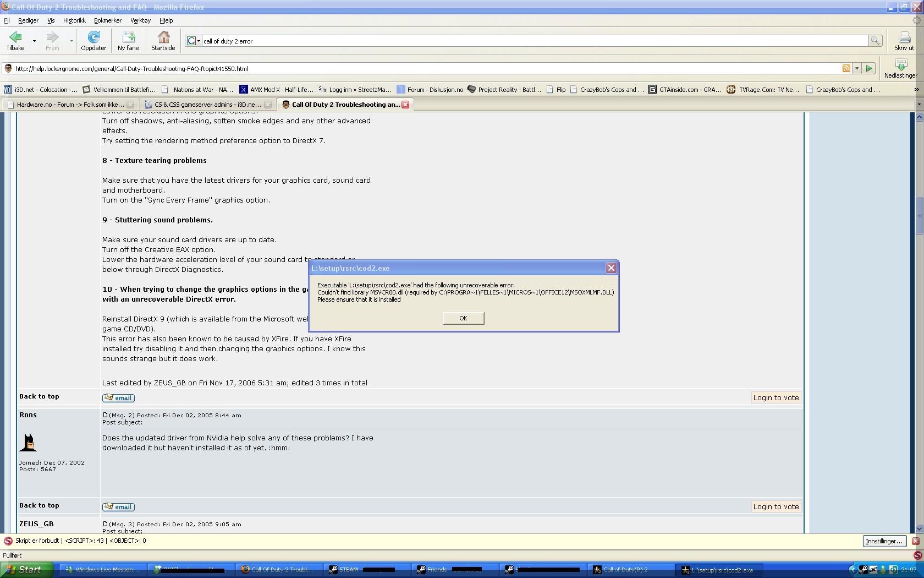Viewport: 924px width, 578px height.
Task: Click first Login to vote link
Action: tap(776, 398)
